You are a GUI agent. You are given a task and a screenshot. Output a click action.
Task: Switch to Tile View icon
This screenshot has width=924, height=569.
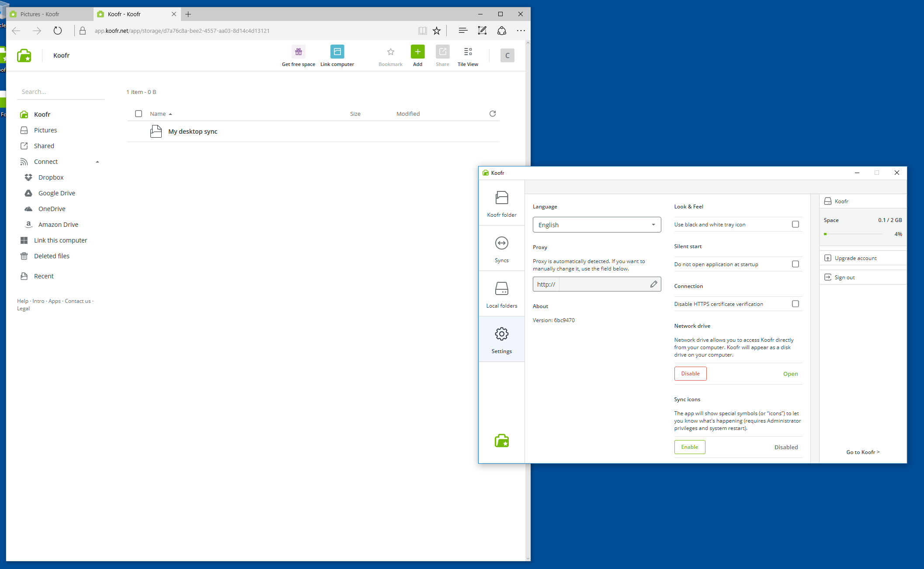[468, 52]
